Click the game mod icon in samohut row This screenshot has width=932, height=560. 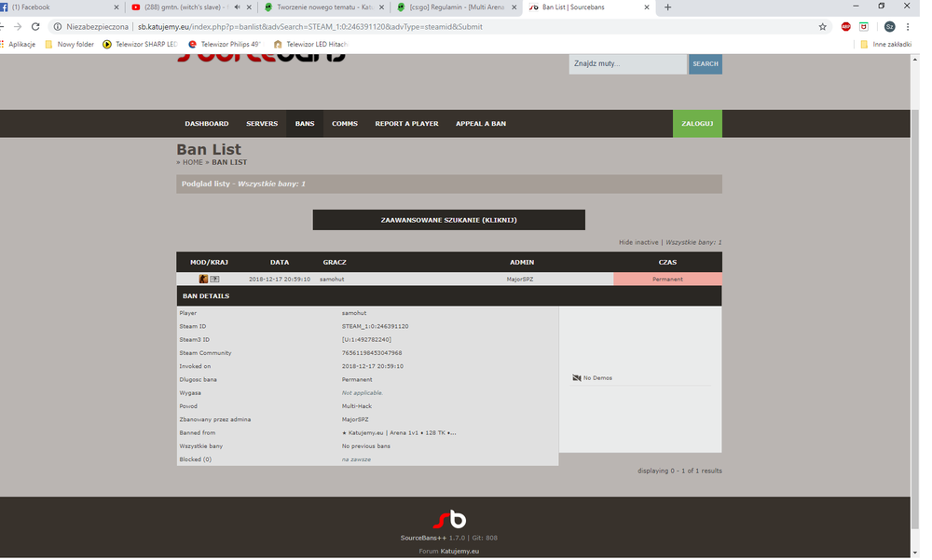(203, 279)
